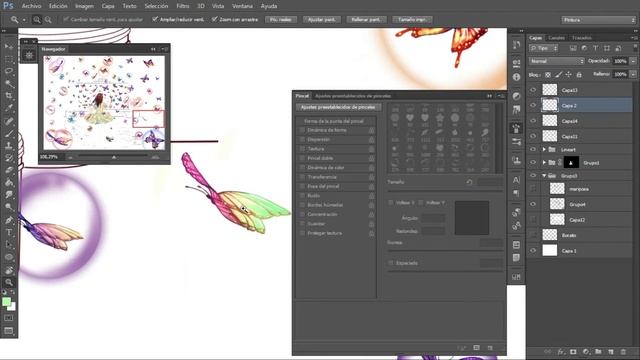This screenshot has height=360, width=640.
Task: Select the Eraser tool
Action: click(9, 170)
